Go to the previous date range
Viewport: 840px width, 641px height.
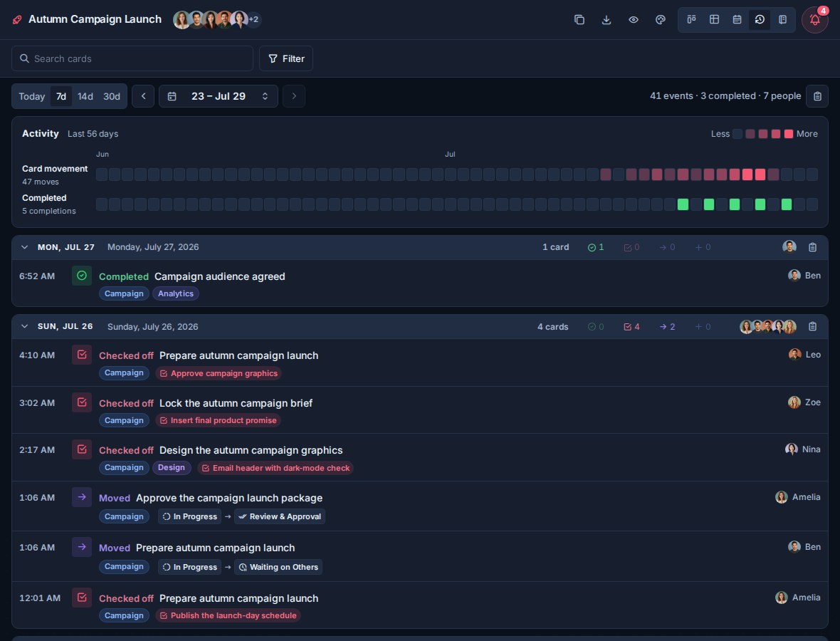pos(143,96)
